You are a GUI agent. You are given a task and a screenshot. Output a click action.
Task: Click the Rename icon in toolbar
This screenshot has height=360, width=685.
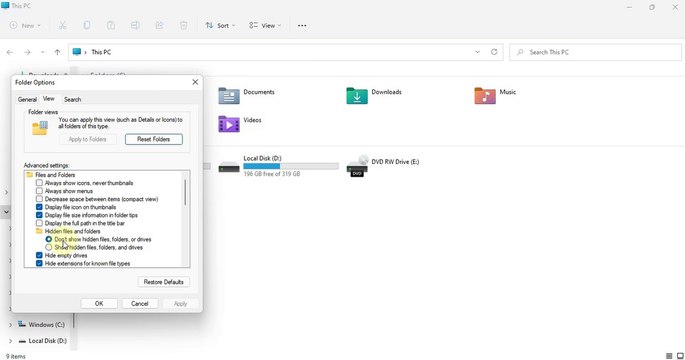point(135,25)
